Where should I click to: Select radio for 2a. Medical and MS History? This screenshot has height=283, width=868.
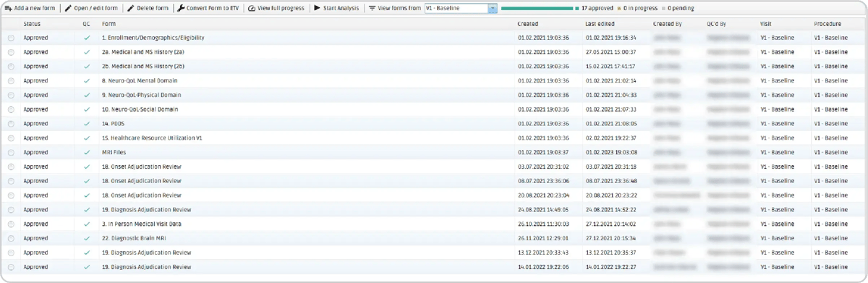pos(11,52)
